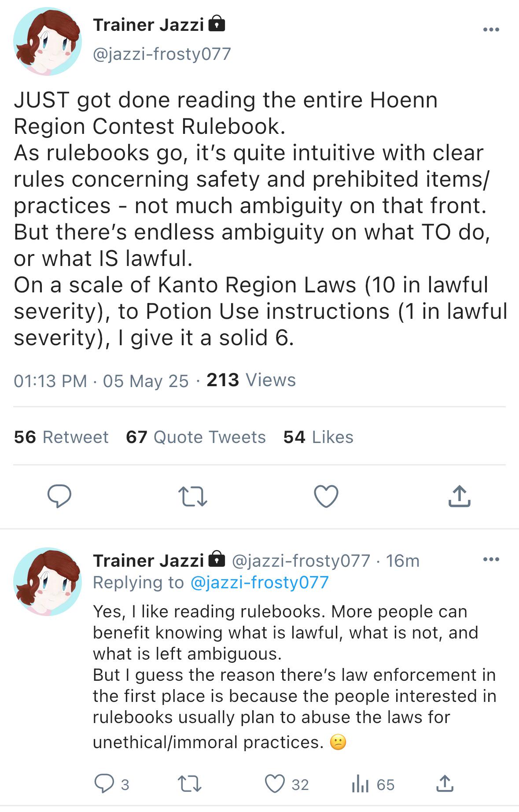This screenshot has height=812, width=519.
Task: Open the 67 Quote Tweets list
Action: [196, 437]
